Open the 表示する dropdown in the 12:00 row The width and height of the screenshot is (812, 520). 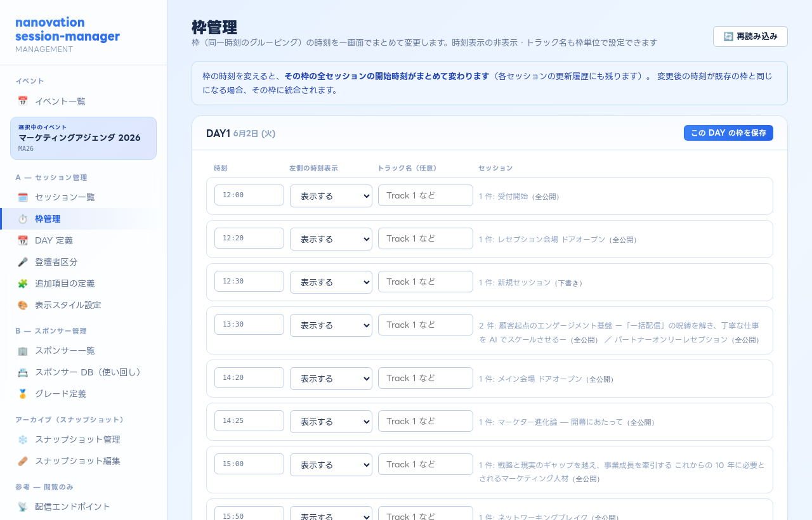pos(331,196)
